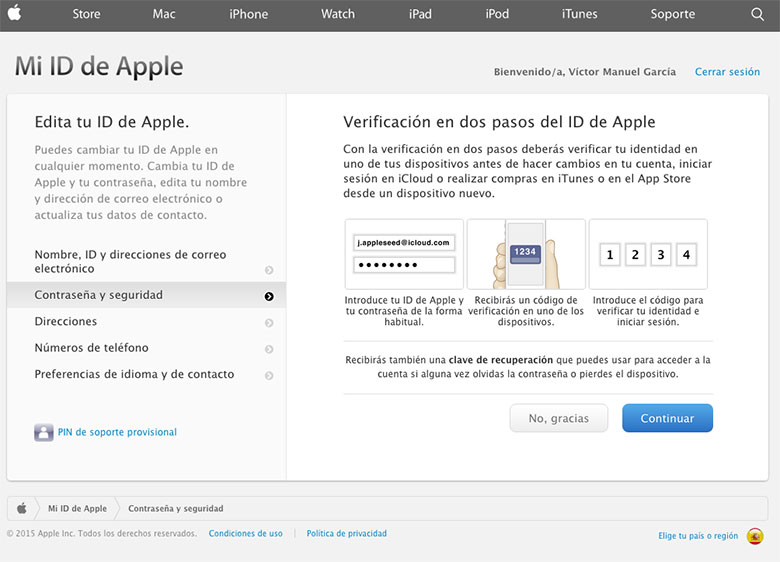
Task: Click the Apple logo in the top navigation
Action: click(14, 13)
